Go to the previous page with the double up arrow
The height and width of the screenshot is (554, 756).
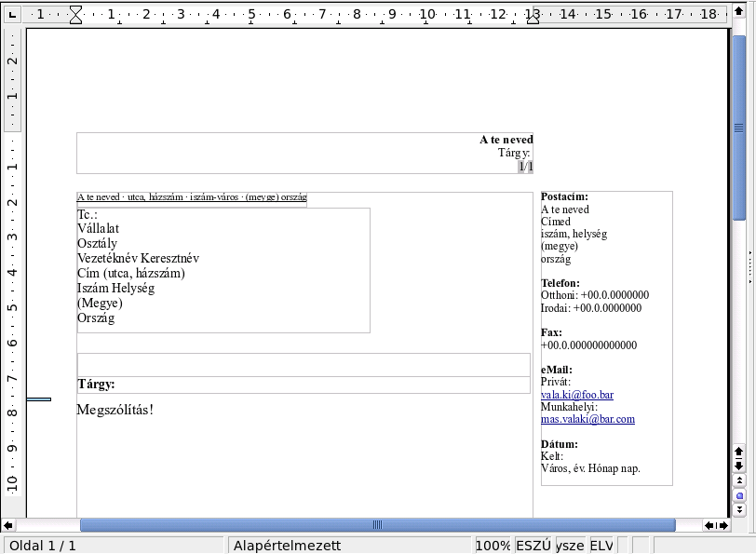(738, 480)
